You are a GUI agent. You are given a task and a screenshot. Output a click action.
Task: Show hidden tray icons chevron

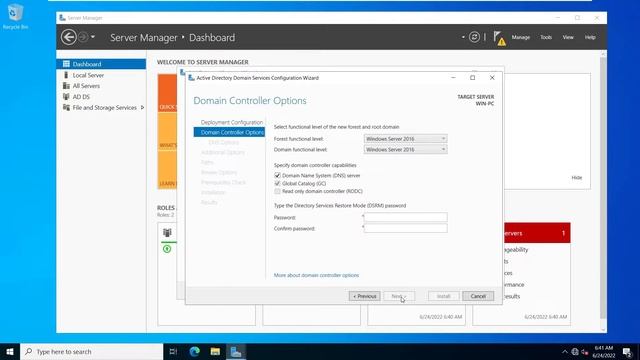pos(565,351)
